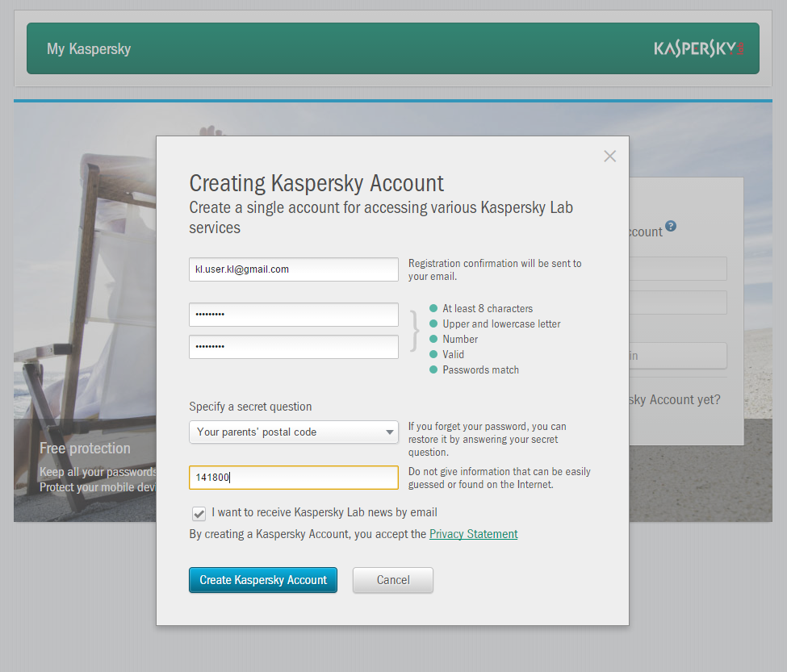787x672 pixels.
Task: Click the Upper and lowercase letter requirement
Action: point(501,324)
